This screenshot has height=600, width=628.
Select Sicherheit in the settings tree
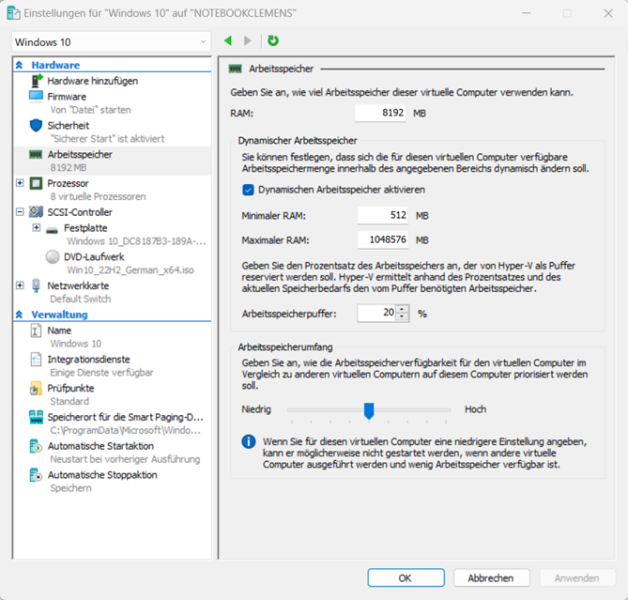point(68,126)
